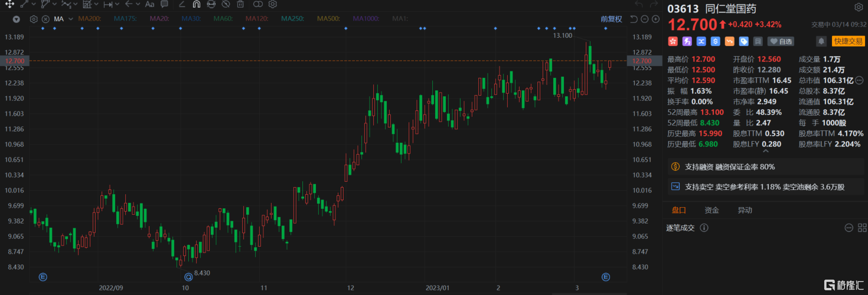Click the 支持卖空 short selling row
Viewport: 868px width, 295px height.
765,186
